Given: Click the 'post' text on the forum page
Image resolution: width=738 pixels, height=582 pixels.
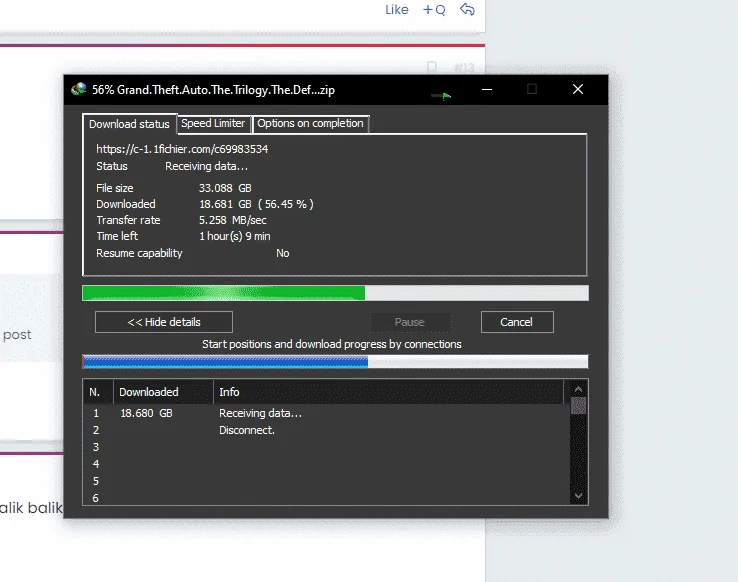Looking at the screenshot, I should [x=17, y=335].
